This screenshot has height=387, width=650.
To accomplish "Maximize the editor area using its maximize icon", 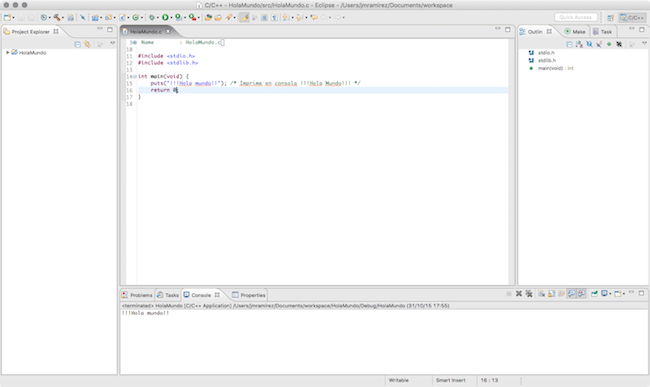I will point(508,29).
